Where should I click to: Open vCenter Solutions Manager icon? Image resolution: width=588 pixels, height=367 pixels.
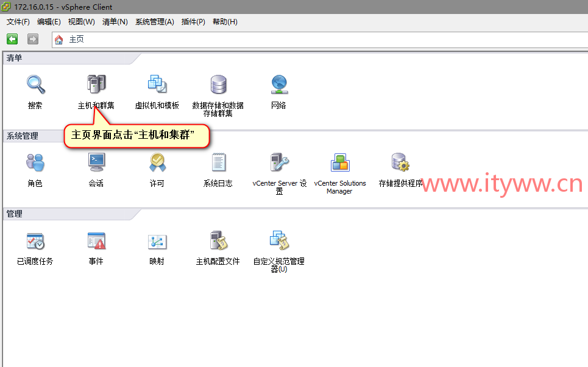[x=340, y=162]
